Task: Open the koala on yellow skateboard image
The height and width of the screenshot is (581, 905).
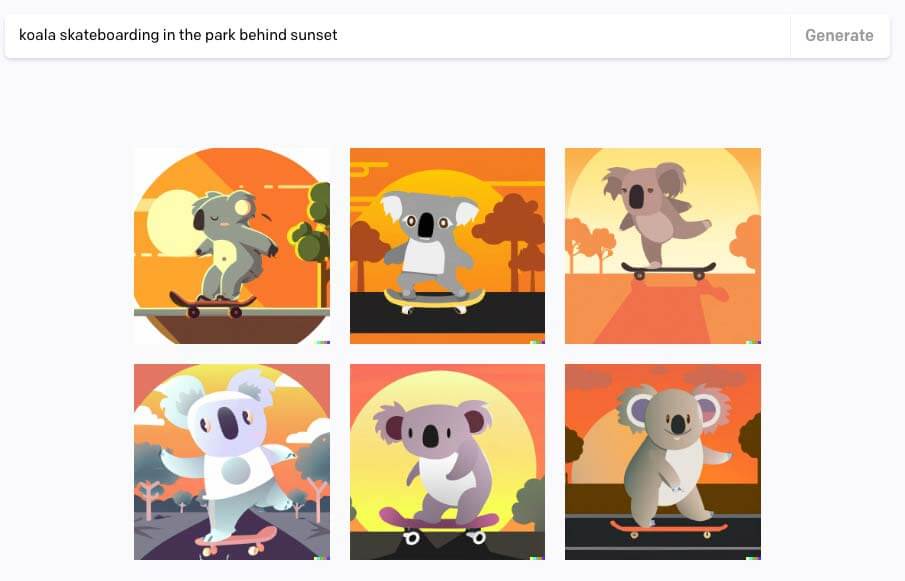Action: pyautogui.click(x=447, y=246)
